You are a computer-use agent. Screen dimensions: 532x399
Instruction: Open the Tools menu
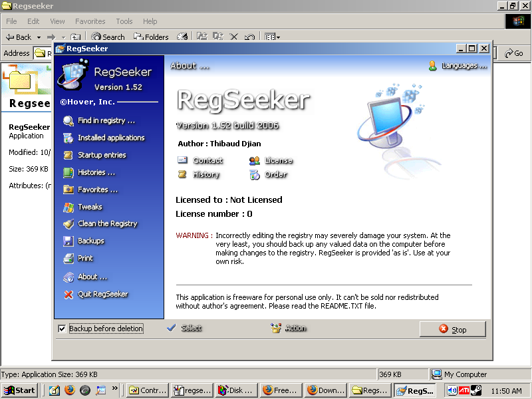(124, 21)
